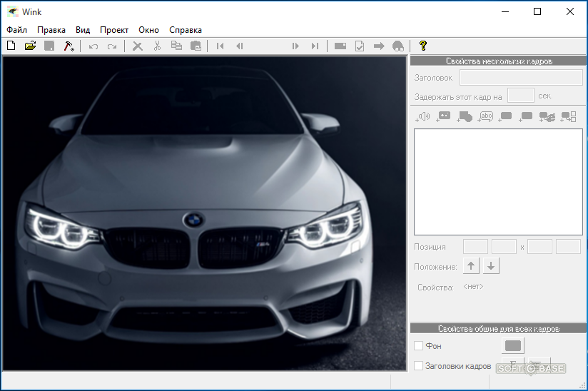Add goto-URL button with globe icon
This screenshot has height=391, width=588.
(547, 117)
